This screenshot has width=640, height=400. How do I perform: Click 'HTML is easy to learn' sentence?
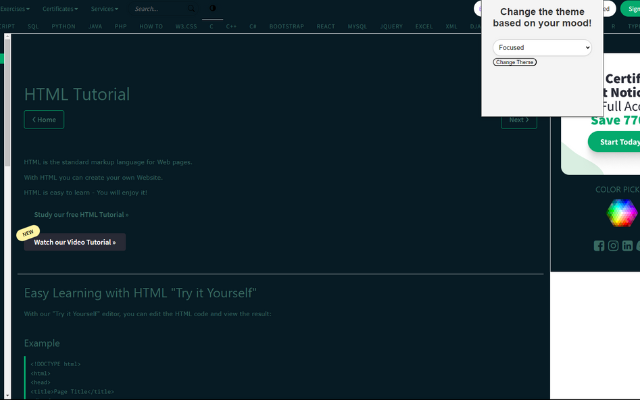tap(86, 193)
